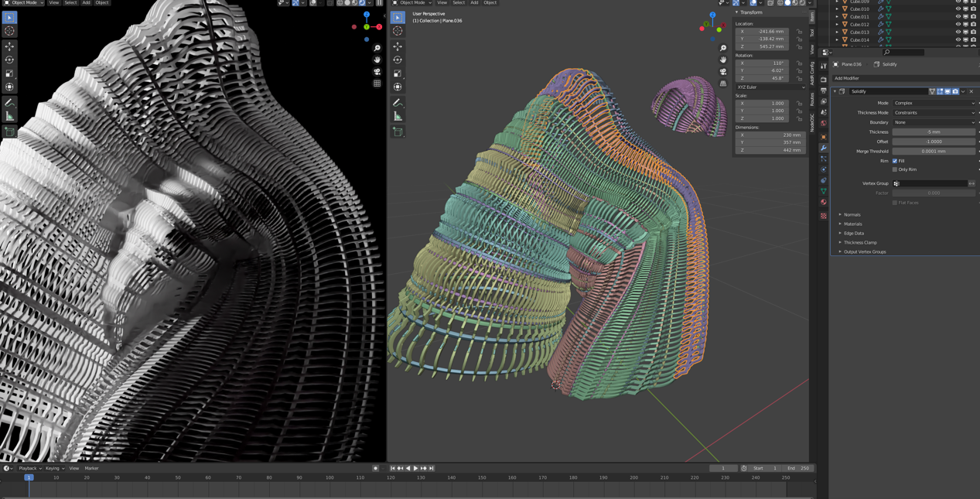Enable the Fill rim checkbox

[895, 161]
